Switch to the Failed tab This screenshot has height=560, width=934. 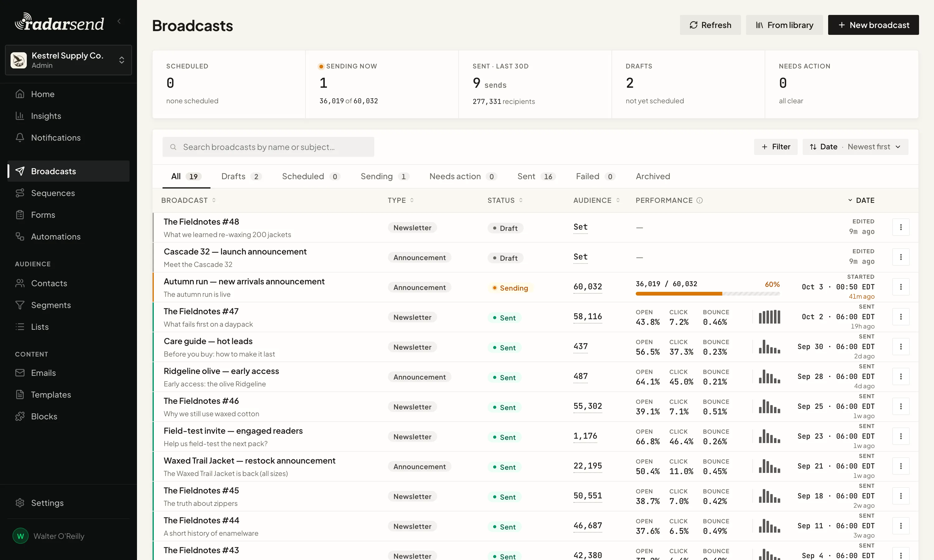(596, 176)
